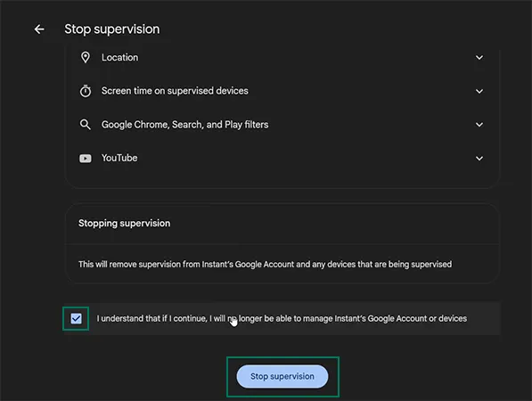
Task: Go back using the arrow icon
Action: coord(39,29)
